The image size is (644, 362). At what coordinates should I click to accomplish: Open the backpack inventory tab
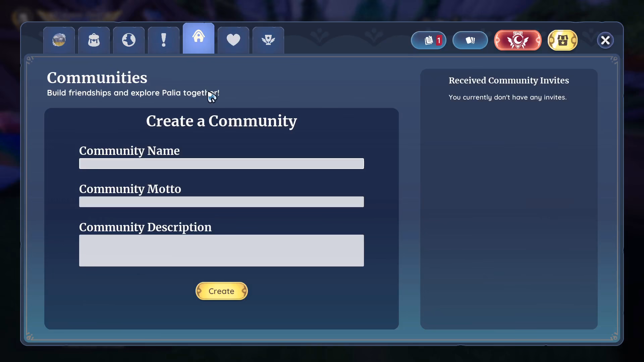[94, 40]
